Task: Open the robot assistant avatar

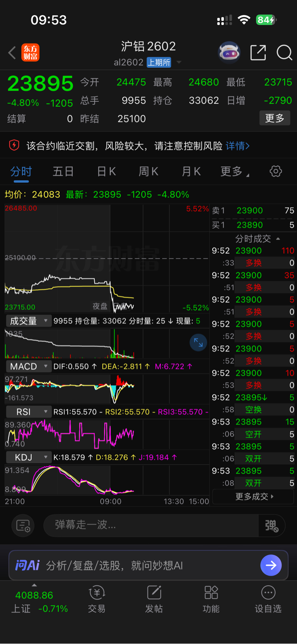Action: [x=229, y=52]
